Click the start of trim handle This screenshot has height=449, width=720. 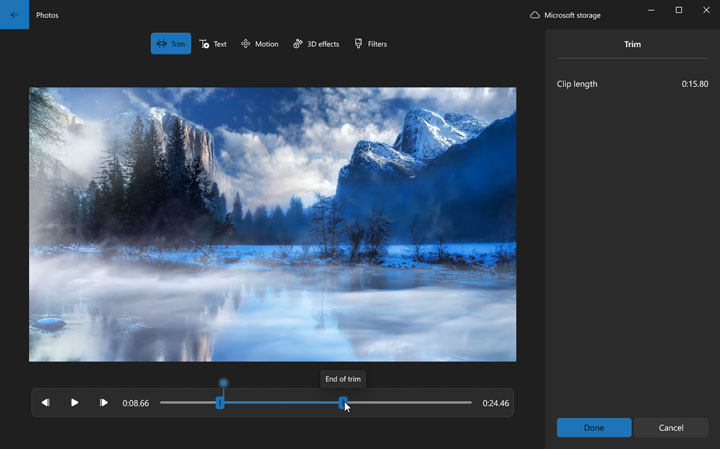tap(220, 402)
